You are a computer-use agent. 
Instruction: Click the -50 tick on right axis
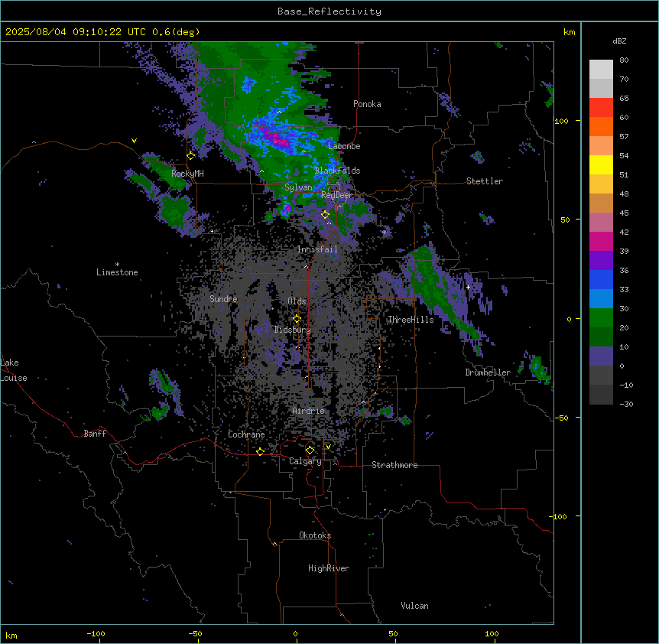(561, 418)
